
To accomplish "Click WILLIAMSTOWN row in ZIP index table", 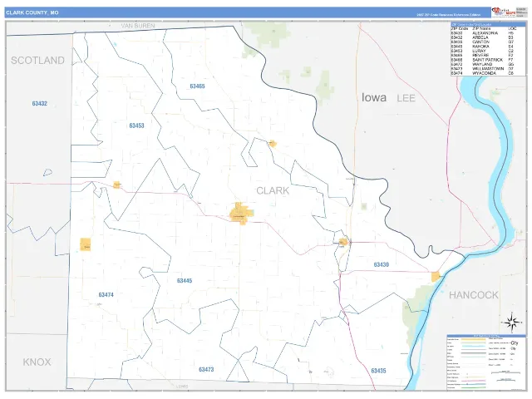I will 483,68.
